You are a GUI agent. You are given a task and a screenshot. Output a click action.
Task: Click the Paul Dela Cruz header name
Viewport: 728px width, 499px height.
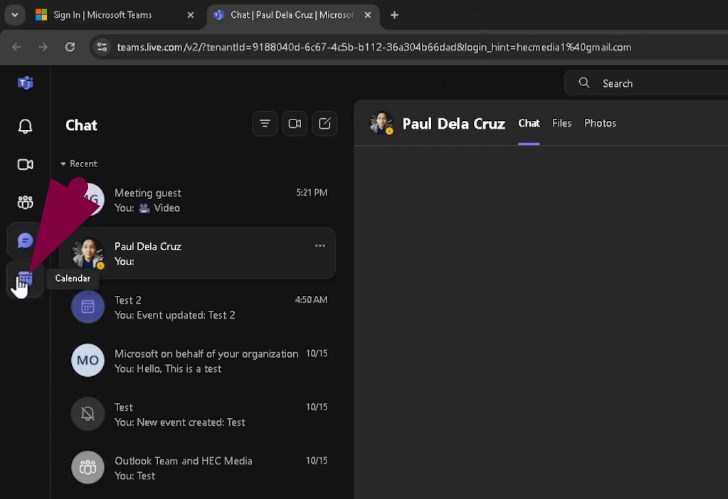click(x=453, y=123)
